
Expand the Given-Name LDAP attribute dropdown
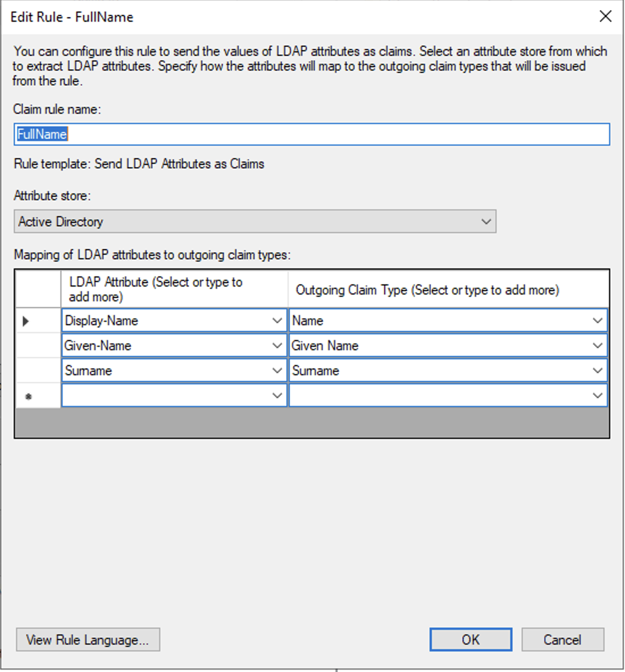[x=277, y=346]
